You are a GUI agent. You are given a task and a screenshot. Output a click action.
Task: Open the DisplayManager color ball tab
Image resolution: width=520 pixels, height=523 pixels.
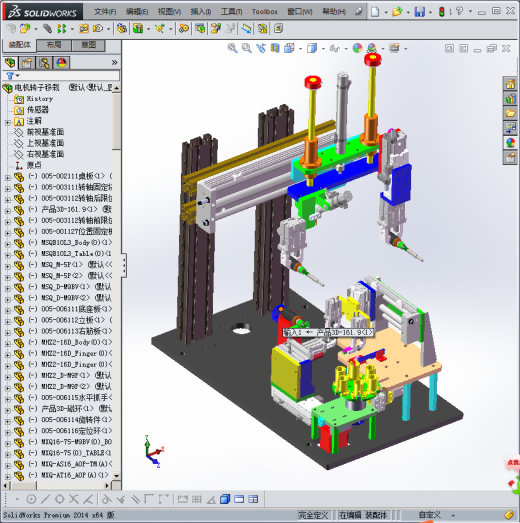pyautogui.click(x=61, y=63)
